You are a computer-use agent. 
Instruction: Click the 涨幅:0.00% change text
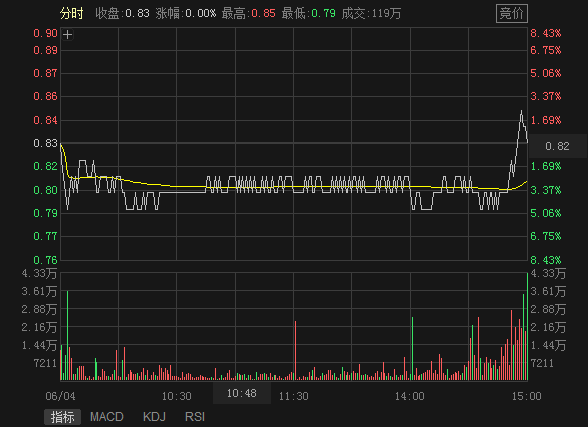186,13
